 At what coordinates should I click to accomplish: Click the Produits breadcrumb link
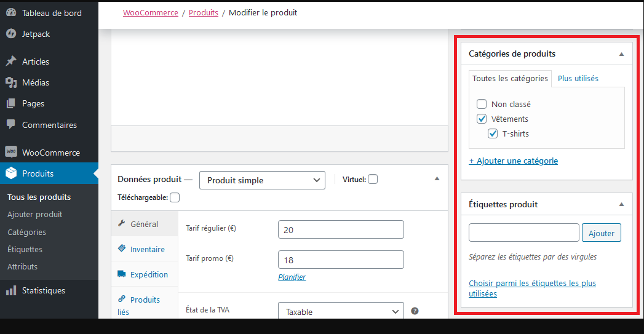[204, 13]
